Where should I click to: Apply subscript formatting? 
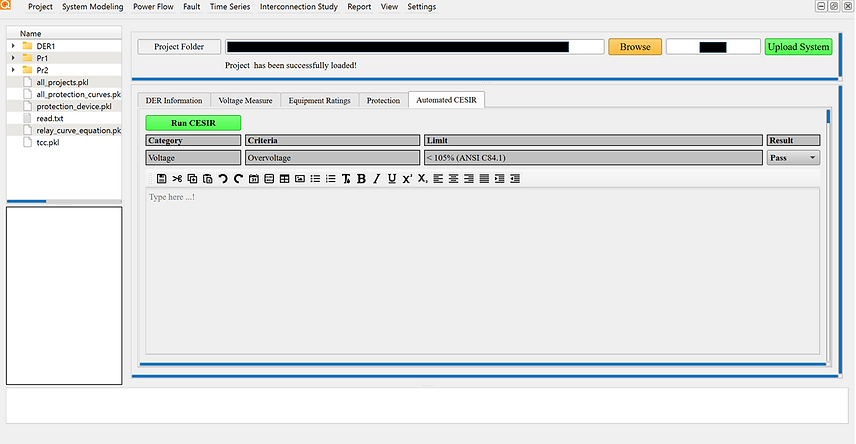click(x=423, y=179)
